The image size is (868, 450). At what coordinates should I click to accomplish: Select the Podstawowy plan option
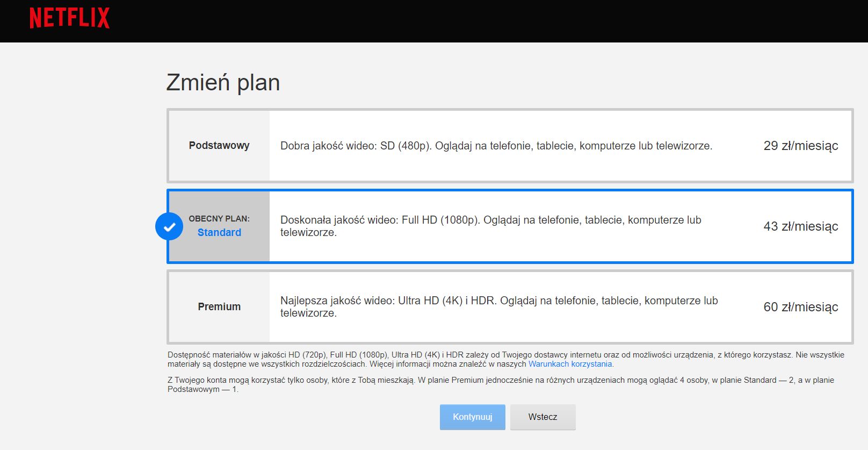tap(510, 146)
